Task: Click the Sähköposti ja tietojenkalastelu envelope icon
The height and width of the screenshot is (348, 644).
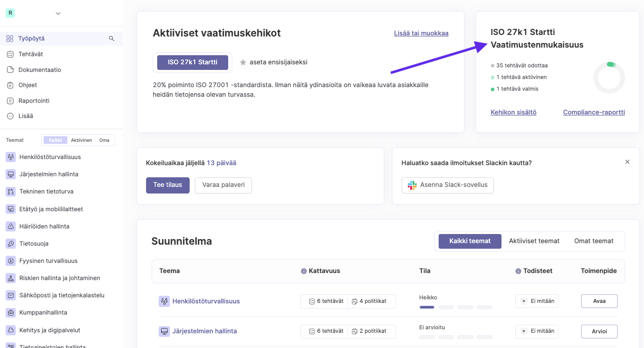Action: tap(11, 295)
